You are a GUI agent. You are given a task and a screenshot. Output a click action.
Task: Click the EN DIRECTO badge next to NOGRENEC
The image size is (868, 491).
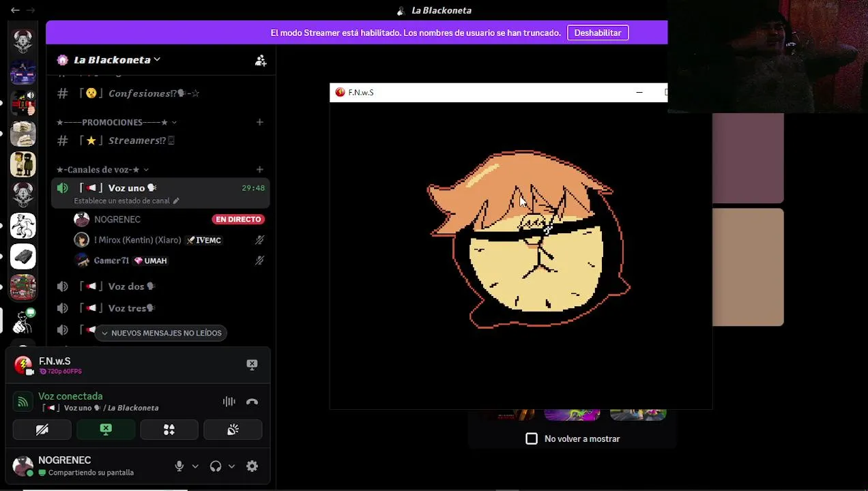238,220
